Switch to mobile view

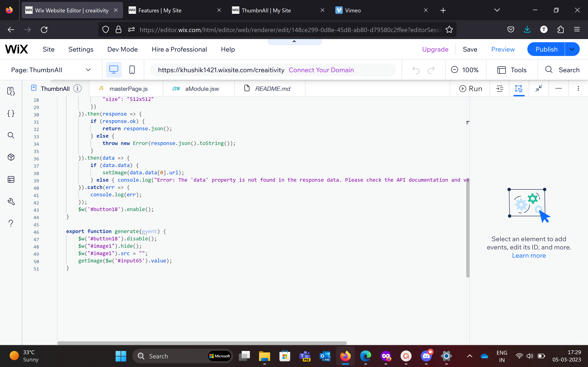coord(132,70)
